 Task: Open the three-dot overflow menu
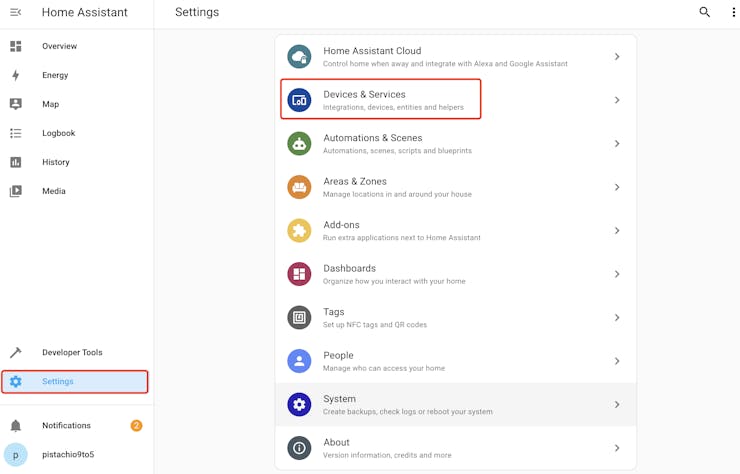pos(732,12)
